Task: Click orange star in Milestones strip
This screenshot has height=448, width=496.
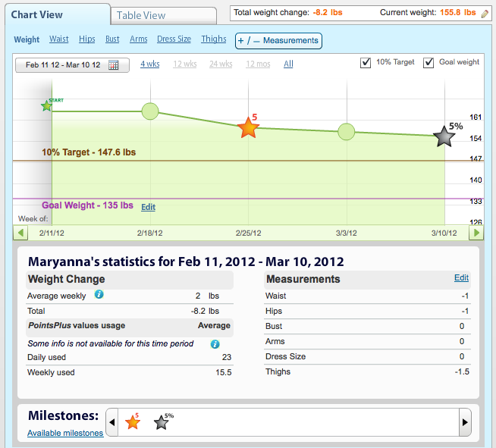Action: click(133, 422)
